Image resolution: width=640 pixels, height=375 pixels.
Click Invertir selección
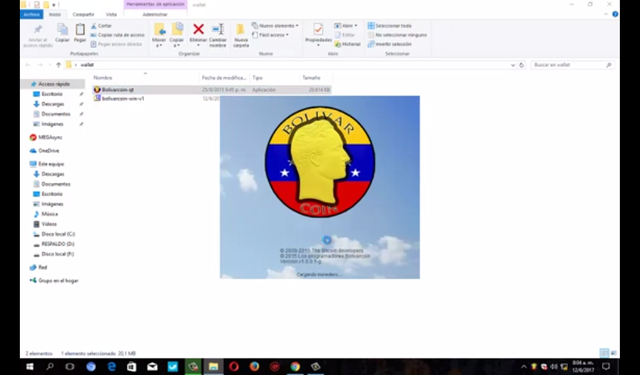(x=390, y=44)
